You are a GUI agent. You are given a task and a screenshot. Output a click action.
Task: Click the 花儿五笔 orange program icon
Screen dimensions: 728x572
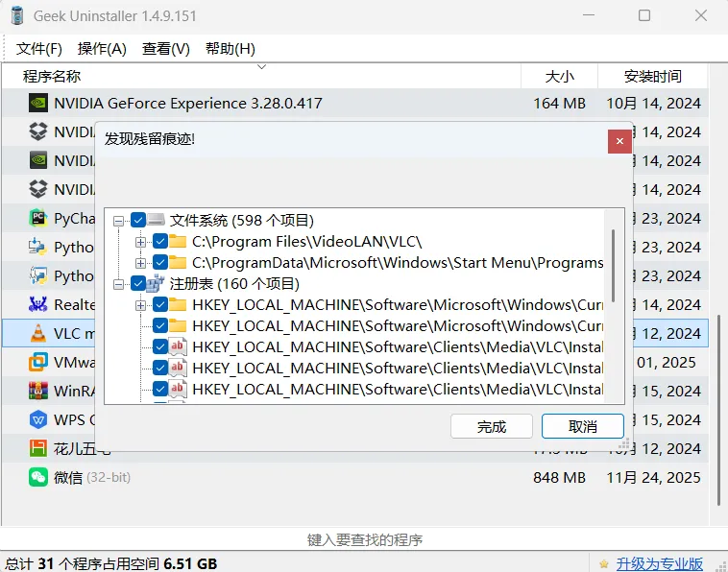coord(38,448)
